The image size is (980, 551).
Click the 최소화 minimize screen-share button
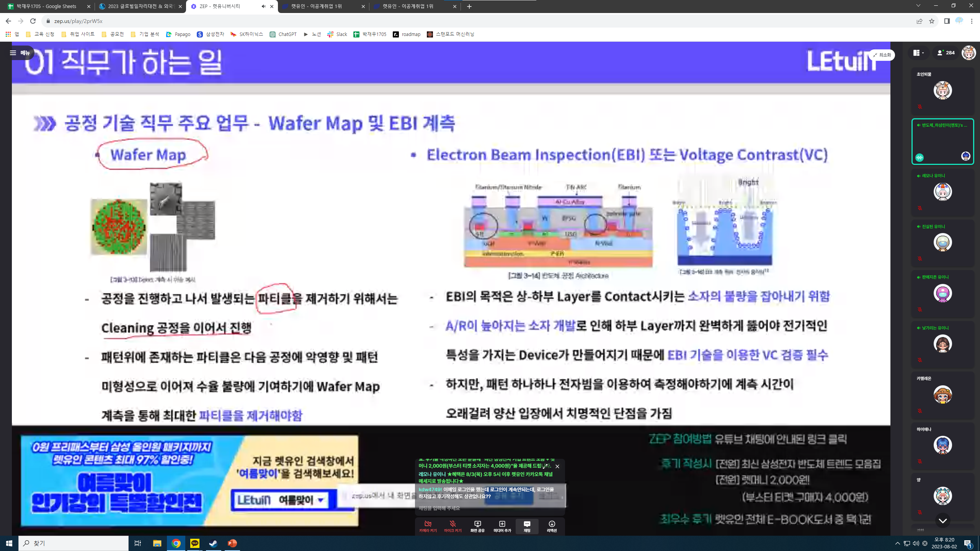coord(882,55)
